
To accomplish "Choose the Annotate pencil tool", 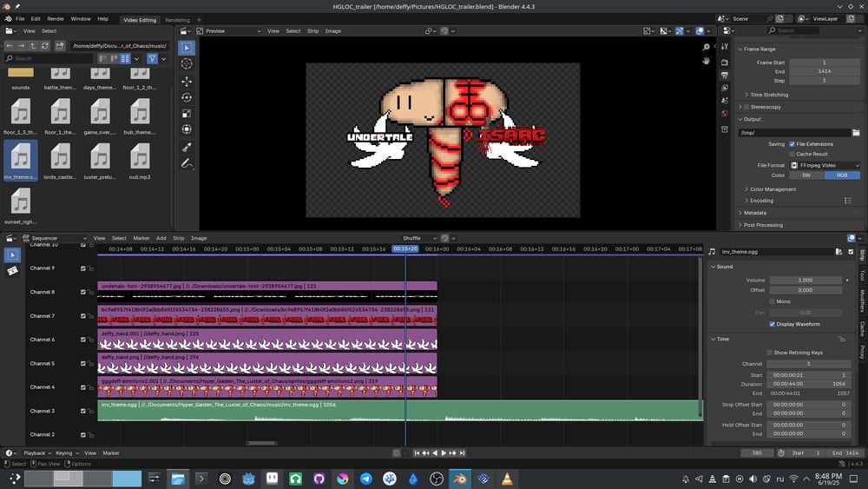I will pos(187,164).
